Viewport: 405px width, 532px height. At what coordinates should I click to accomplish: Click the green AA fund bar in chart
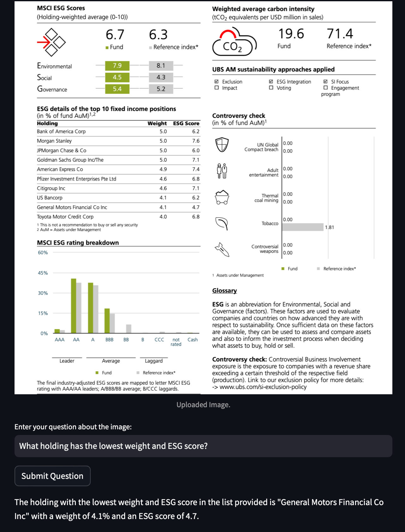click(x=74, y=305)
